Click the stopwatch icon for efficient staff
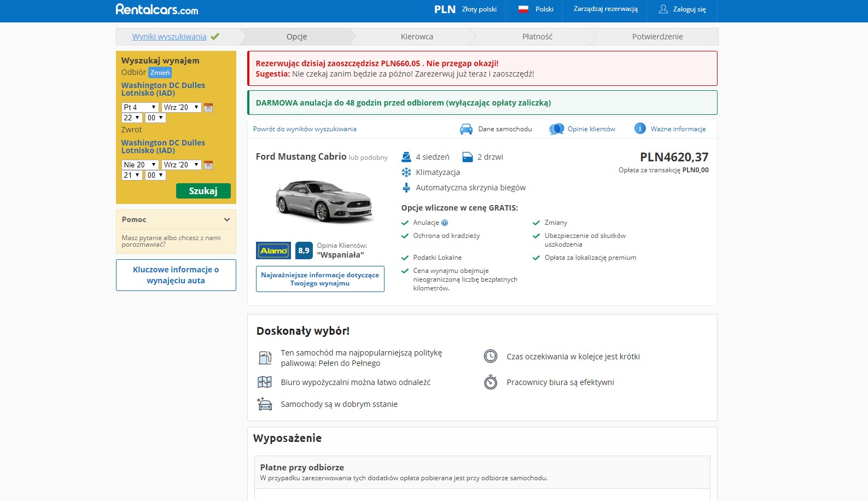Image resolution: width=868 pixels, height=501 pixels. [x=491, y=382]
